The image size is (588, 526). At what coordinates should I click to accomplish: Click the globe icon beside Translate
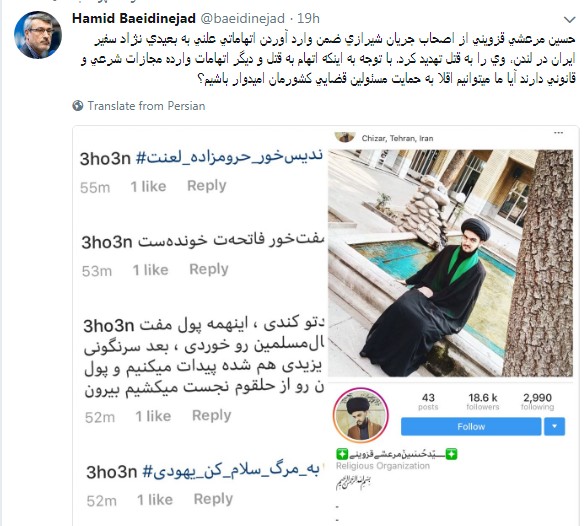click(78, 106)
